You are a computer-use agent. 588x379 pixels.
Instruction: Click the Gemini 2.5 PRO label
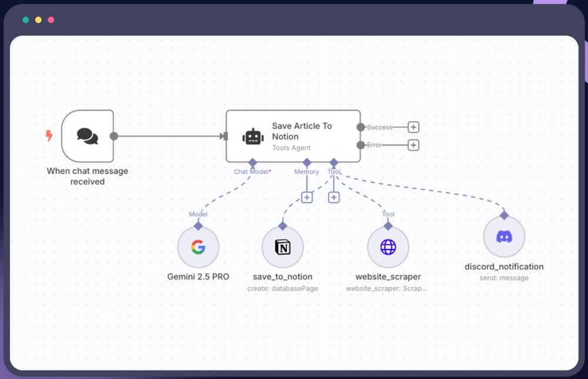coord(198,277)
